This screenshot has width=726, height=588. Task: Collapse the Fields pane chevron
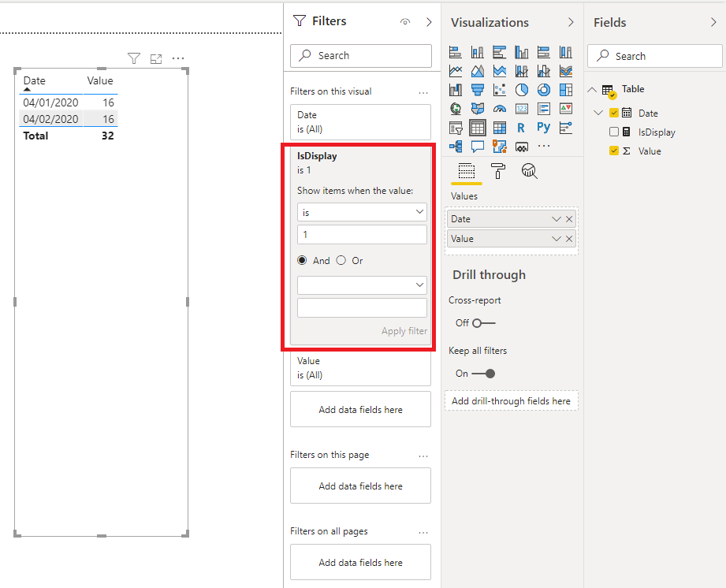[x=713, y=22]
